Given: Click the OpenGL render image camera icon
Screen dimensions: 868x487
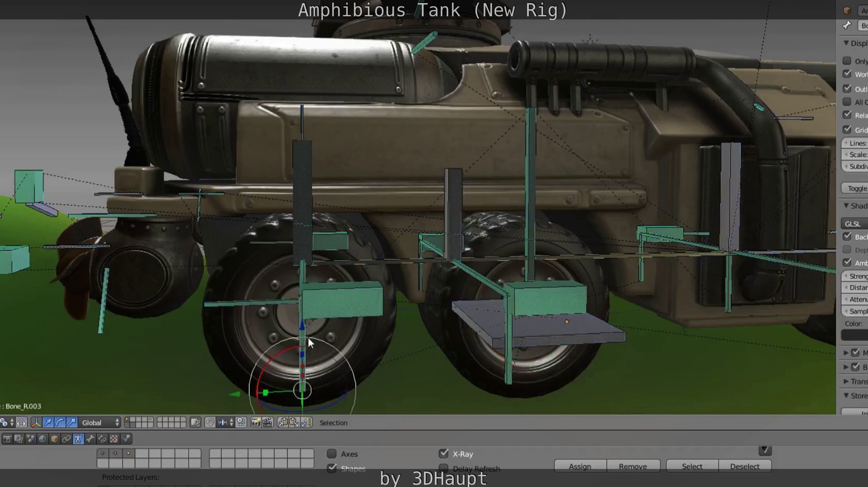Looking at the screenshot, I should coord(256,423).
